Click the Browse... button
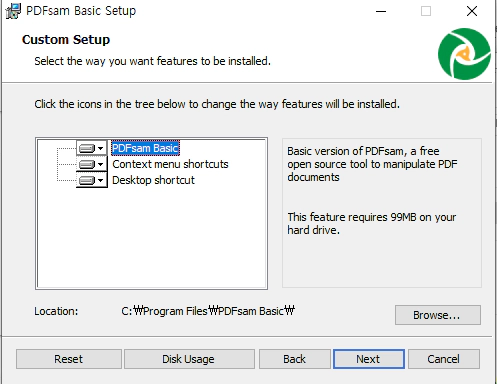The width and height of the screenshot is (497, 384). [438, 315]
